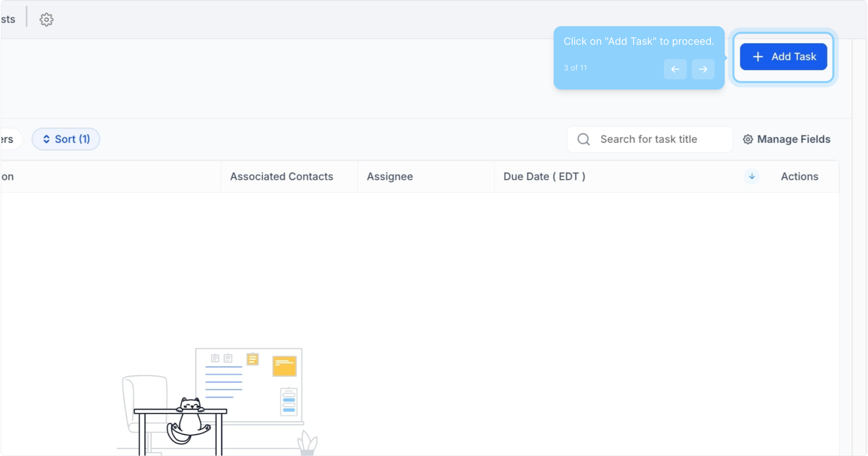This screenshot has width=868, height=456.
Task: Click the Manage Fields gear icon
Action: 748,139
